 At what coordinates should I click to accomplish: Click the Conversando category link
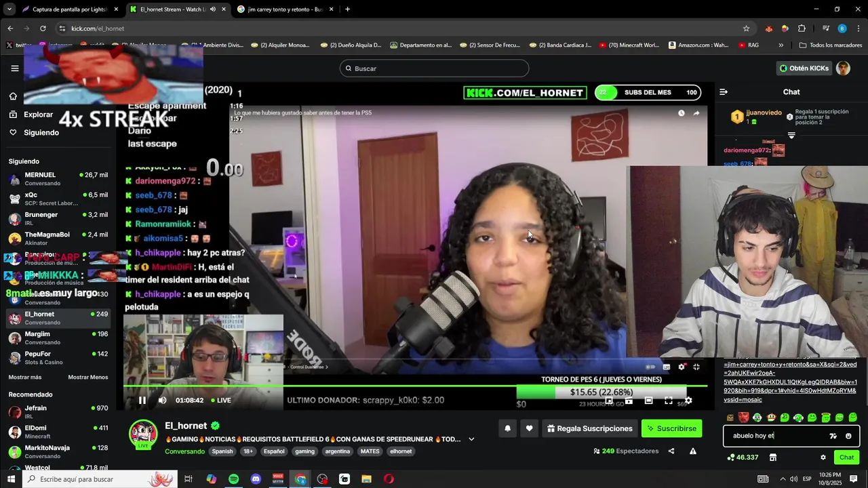pyautogui.click(x=185, y=451)
